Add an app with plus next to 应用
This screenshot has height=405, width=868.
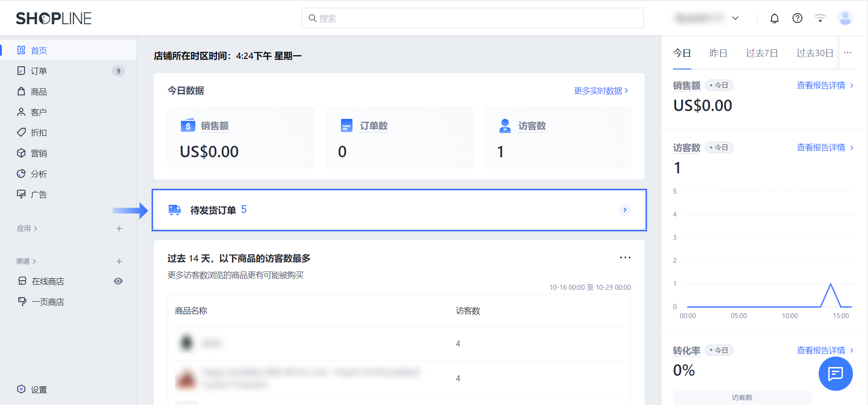[x=119, y=228]
